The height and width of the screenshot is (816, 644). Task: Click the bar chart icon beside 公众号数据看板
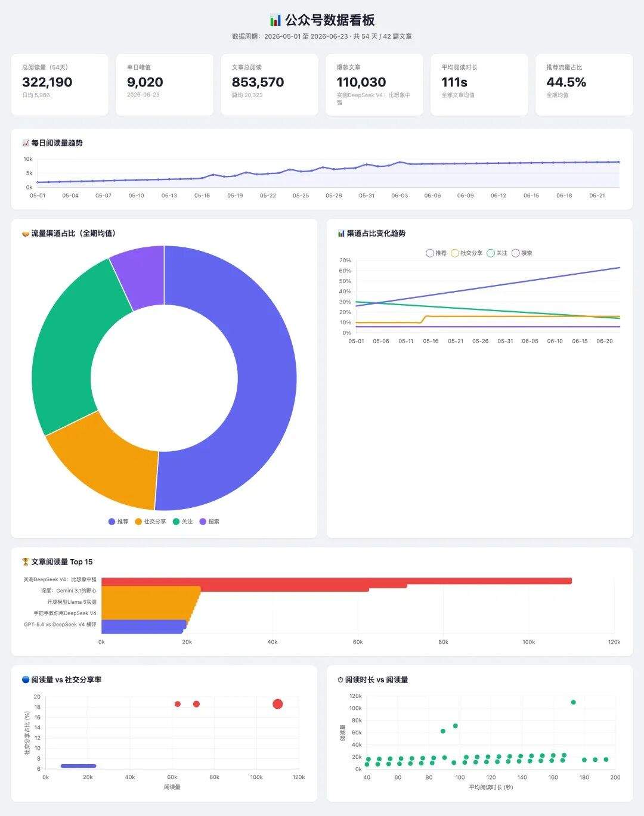[275, 20]
